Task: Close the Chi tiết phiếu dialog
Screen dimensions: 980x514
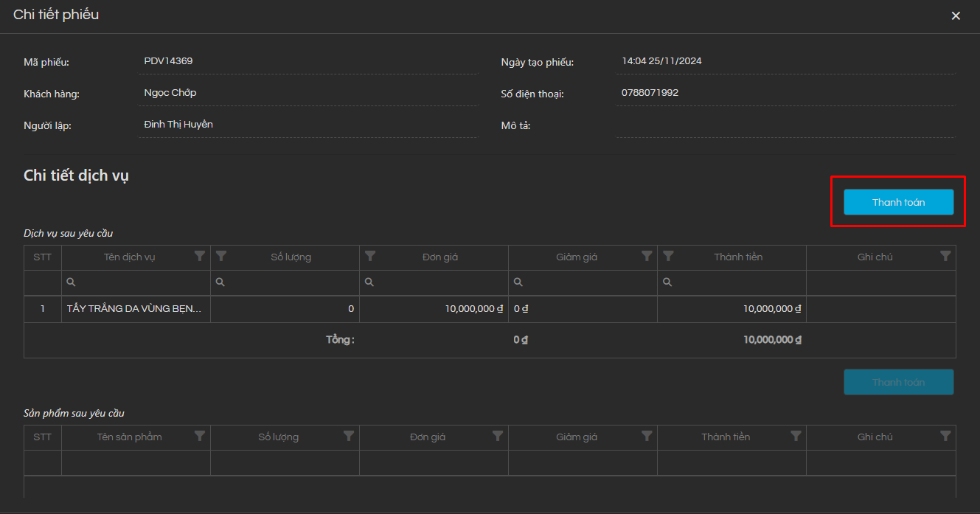Action: tap(956, 15)
